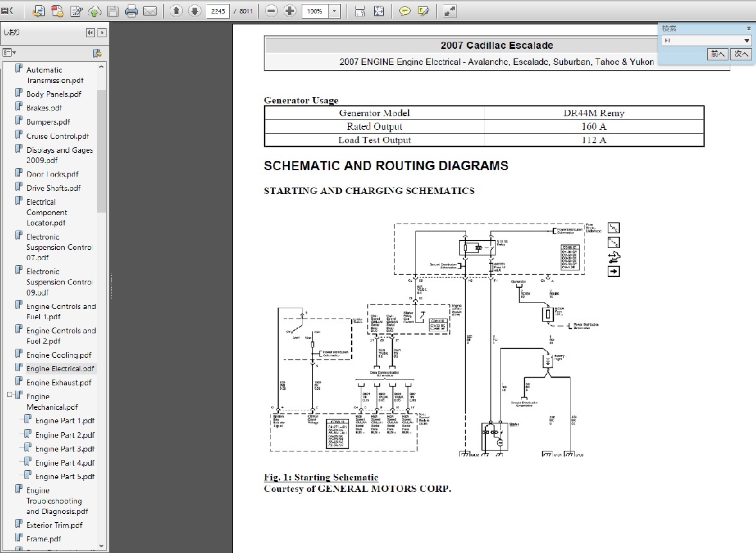Click the page number field 2243

point(218,11)
